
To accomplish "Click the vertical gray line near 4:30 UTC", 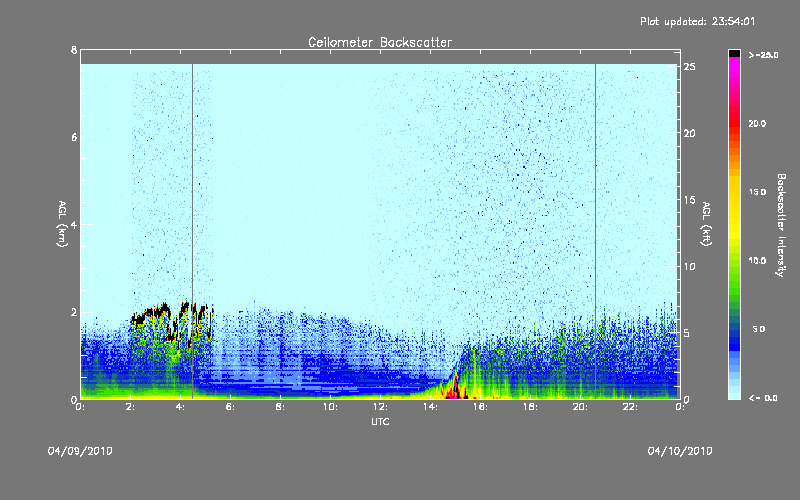I will (x=192, y=231).
